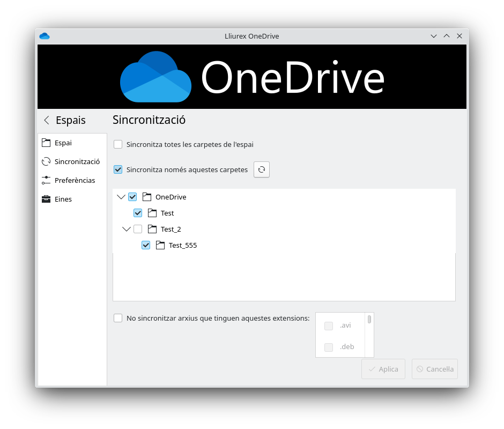Click the extensions list scrollbar handle
The image size is (504, 429).
click(369, 319)
